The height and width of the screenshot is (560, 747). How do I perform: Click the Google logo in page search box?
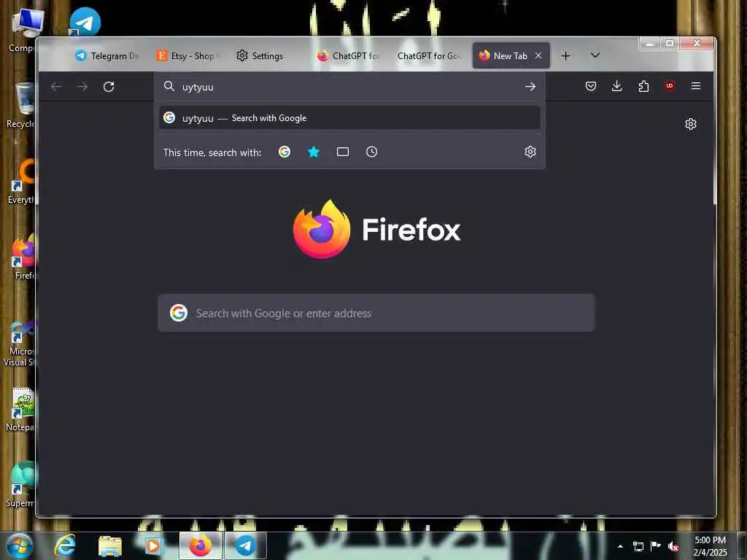(179, 313)
